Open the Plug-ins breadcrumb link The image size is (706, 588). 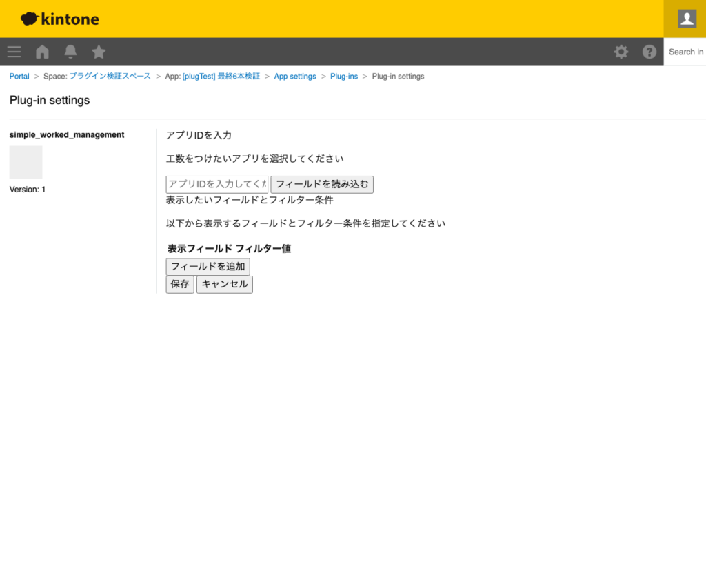[x=344, y=76]
